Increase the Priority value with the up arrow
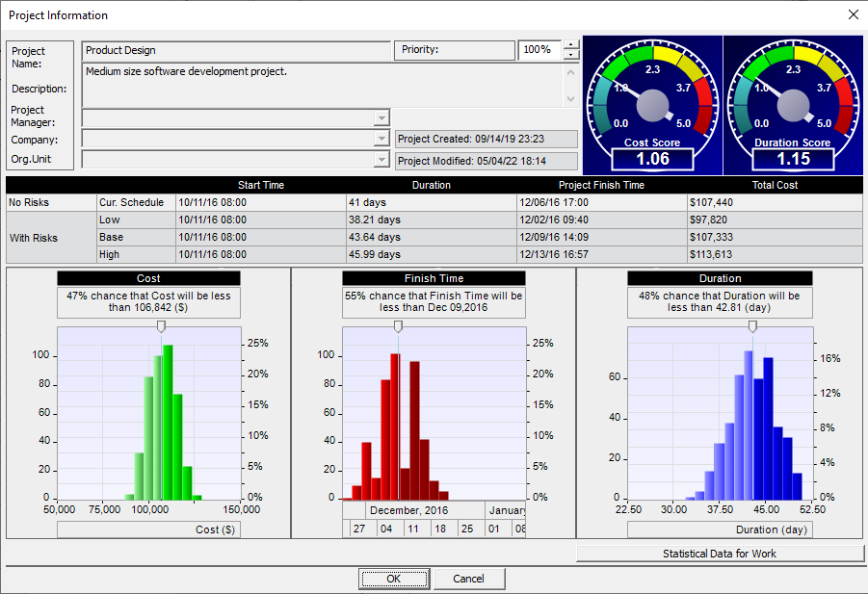868x594 pixels. pos(570,44)
